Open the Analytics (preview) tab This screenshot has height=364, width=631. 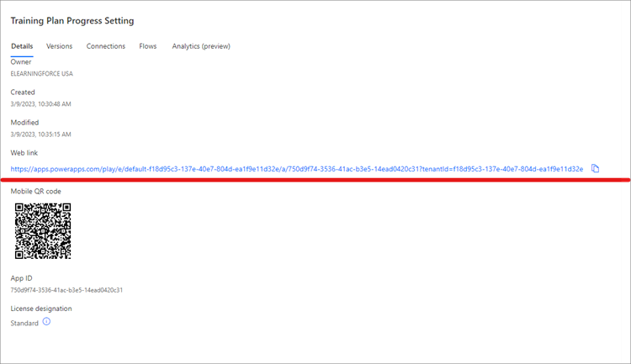pos(201,46)
